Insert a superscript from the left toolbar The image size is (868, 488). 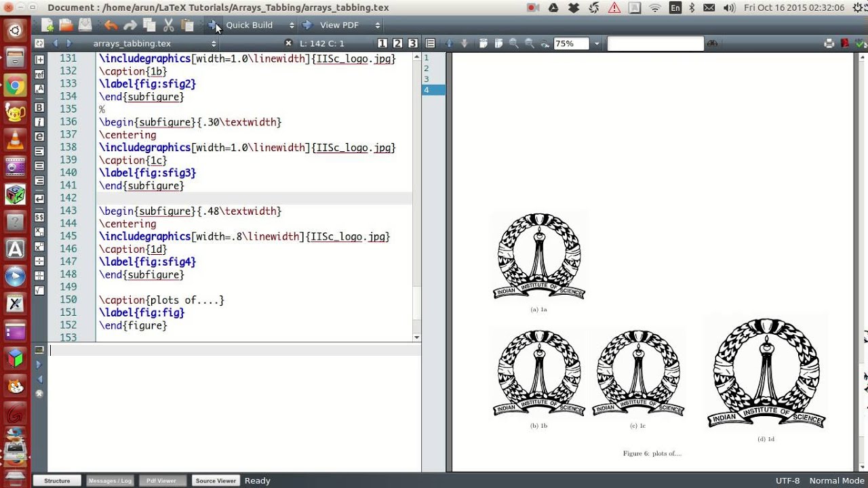pos(39,247)
